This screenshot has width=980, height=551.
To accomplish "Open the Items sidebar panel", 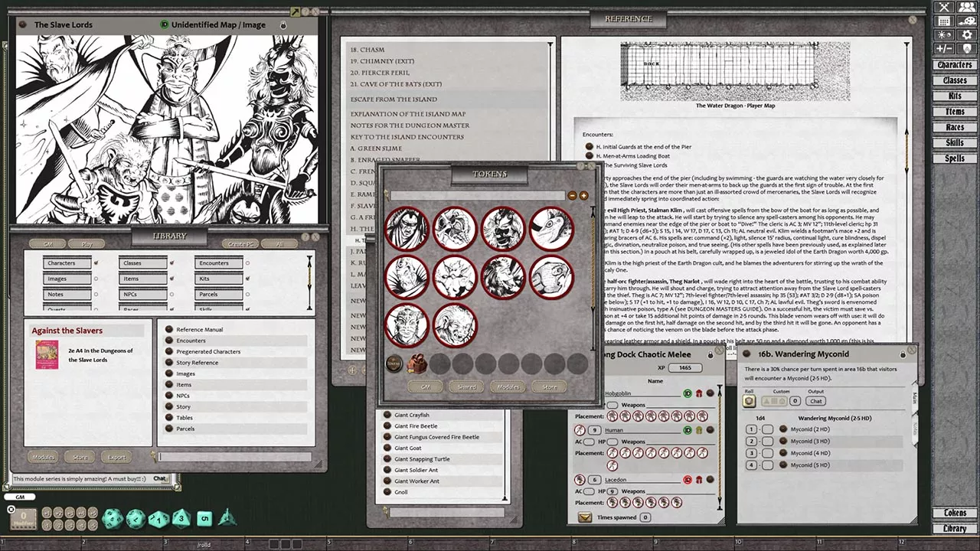I will [955, 112].
